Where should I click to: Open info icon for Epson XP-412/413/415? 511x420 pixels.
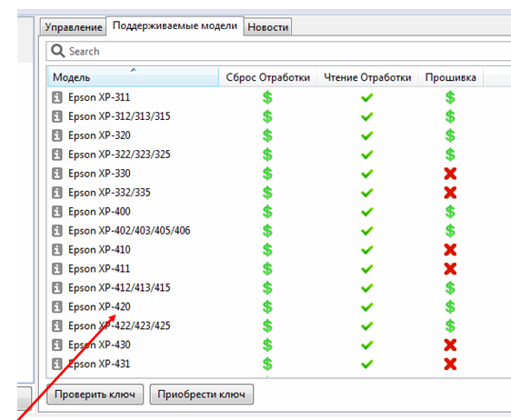point(57,287)
